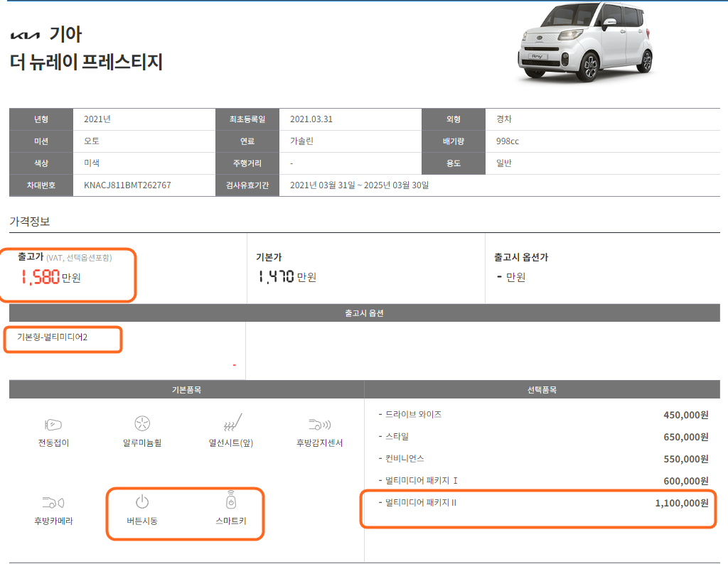This screenshot has width=728, height=564.
Task: Click the body type value 경차
Action: 504,119
